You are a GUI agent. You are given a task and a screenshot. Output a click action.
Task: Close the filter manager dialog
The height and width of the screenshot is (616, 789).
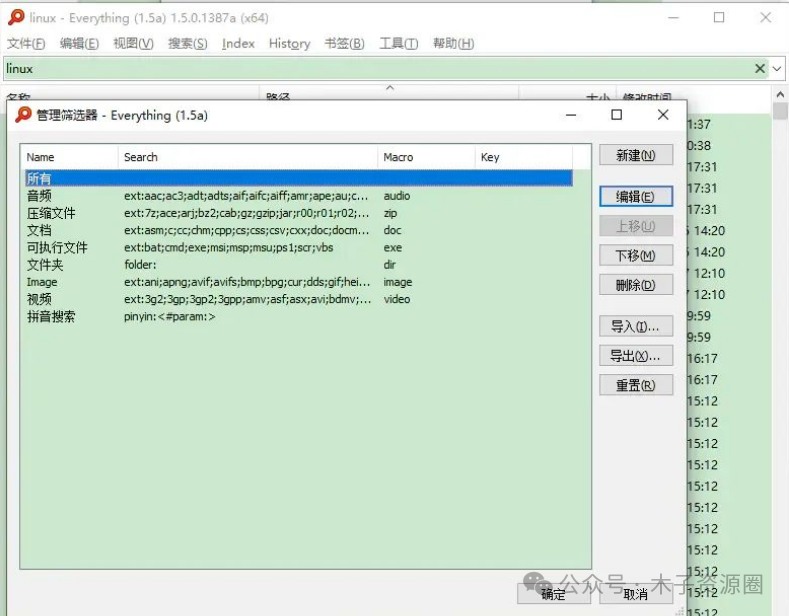coord(663,115)
